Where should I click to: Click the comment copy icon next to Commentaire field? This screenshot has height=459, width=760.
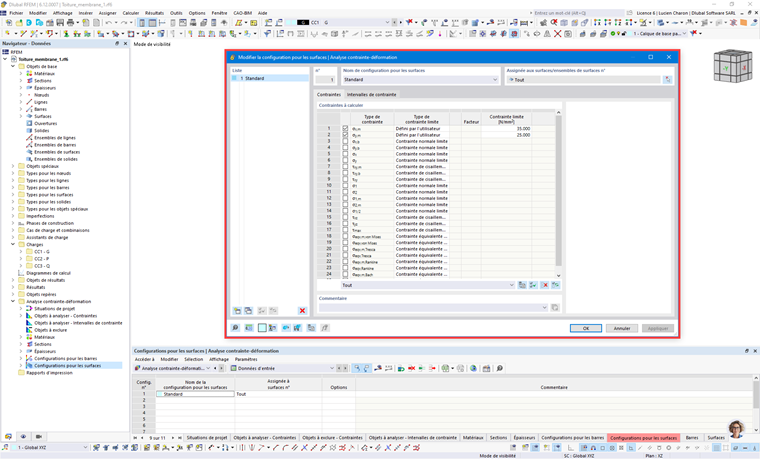tap(555, 307)
